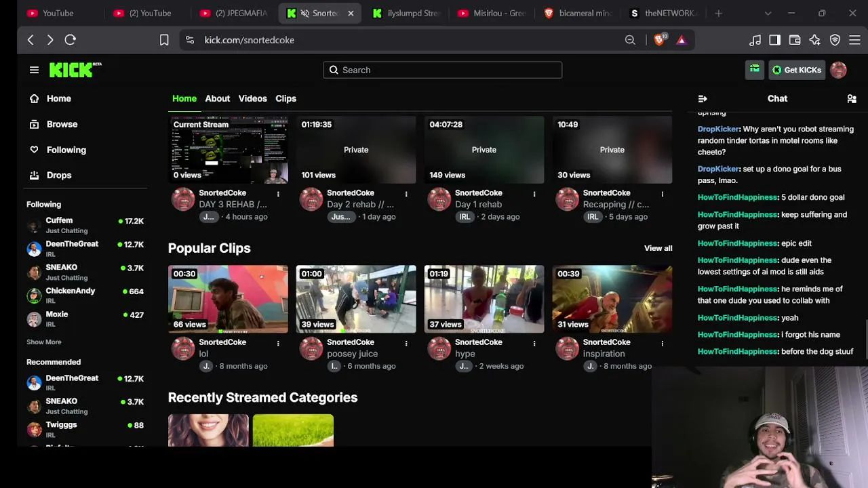868x488 pixels.
Task: Open the hamburger sidebar menu
Action: [x=34, y=70]
